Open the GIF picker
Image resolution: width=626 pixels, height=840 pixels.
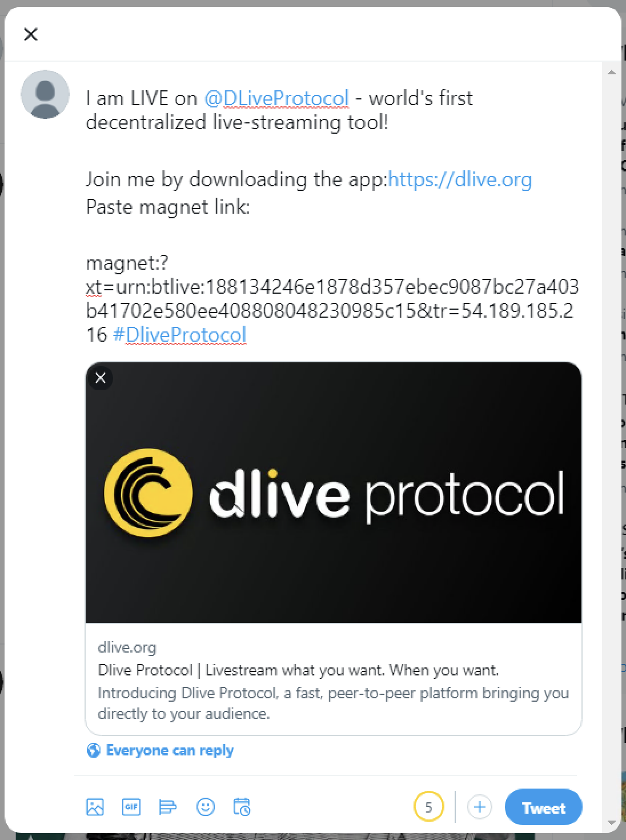(x=131, y=807)
